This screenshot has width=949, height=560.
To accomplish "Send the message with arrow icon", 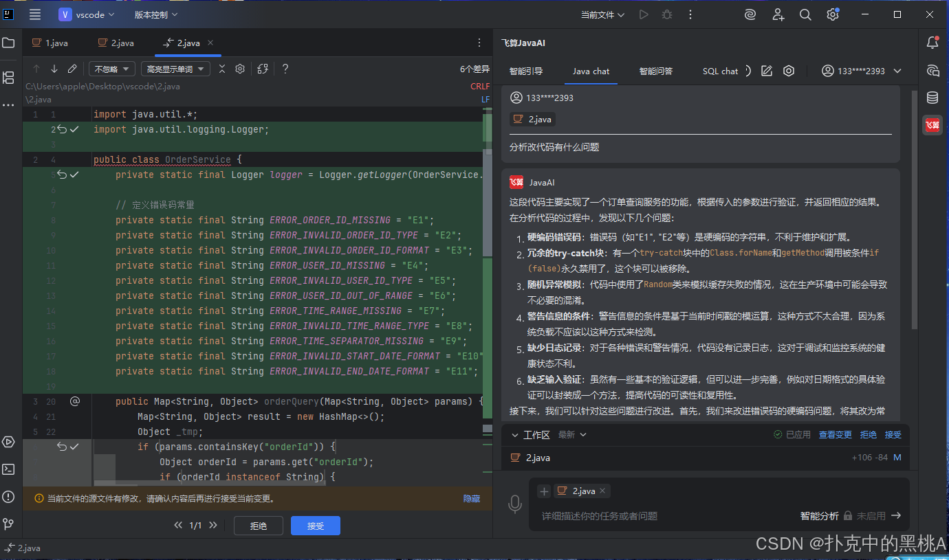I will point(895,515).
